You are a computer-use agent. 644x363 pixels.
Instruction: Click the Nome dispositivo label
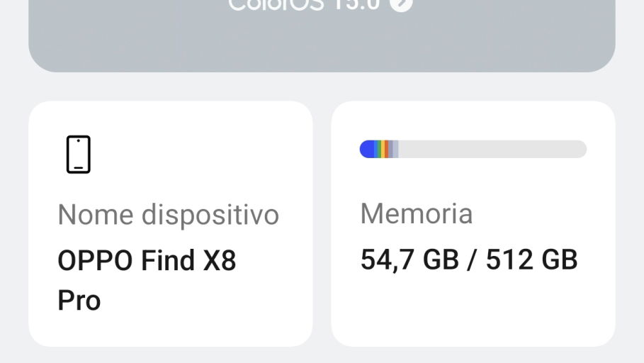tap(169, 215)
